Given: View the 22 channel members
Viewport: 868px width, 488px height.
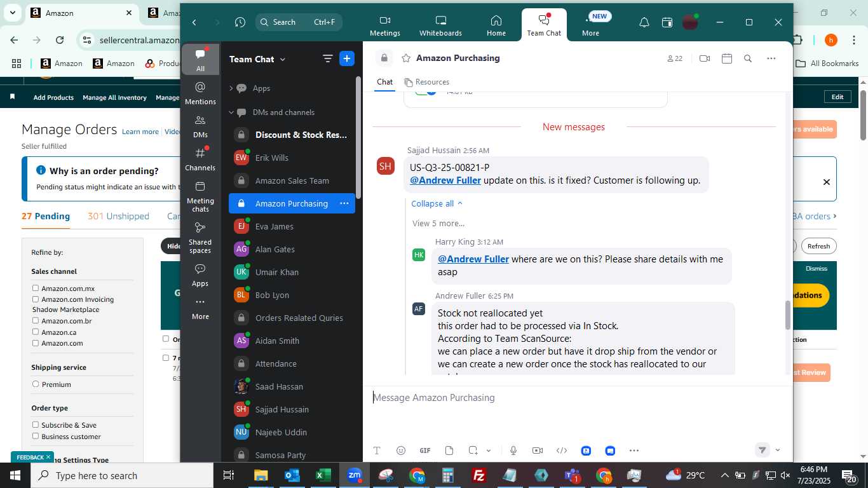Looking at the screenshot, I should [674, 58].
